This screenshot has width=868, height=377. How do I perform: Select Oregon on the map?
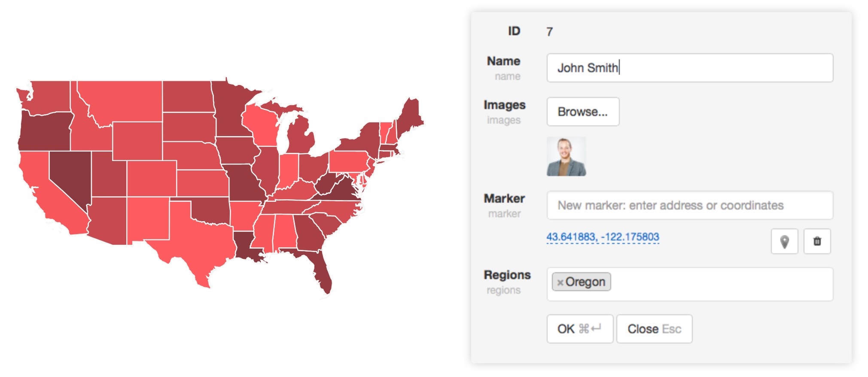point(45,131)
